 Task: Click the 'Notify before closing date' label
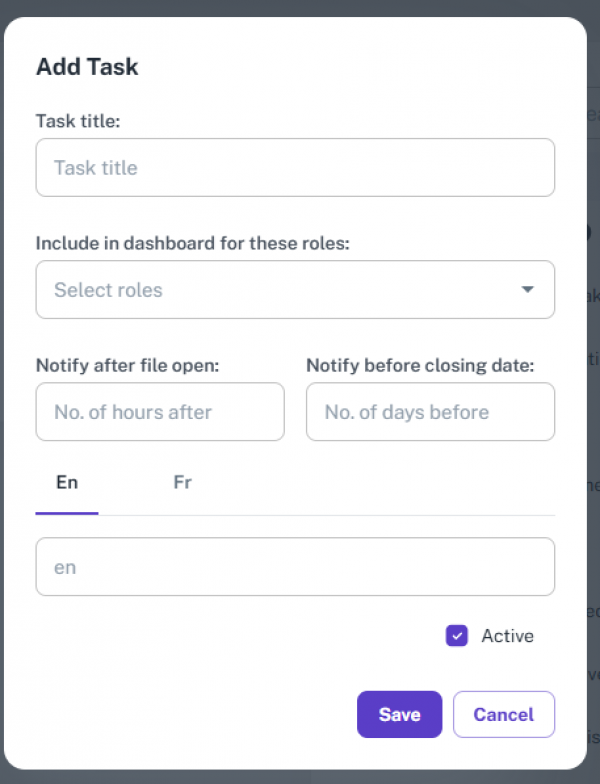coord(420,365)
